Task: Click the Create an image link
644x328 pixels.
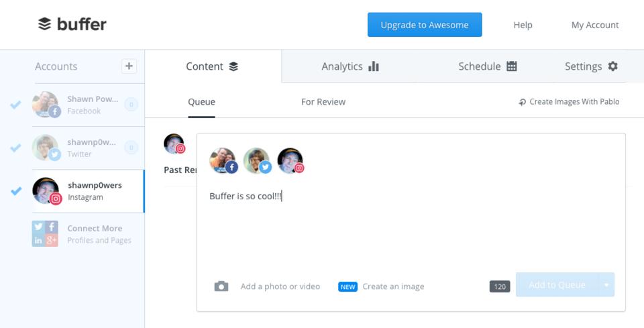Action: pos(393,286)
